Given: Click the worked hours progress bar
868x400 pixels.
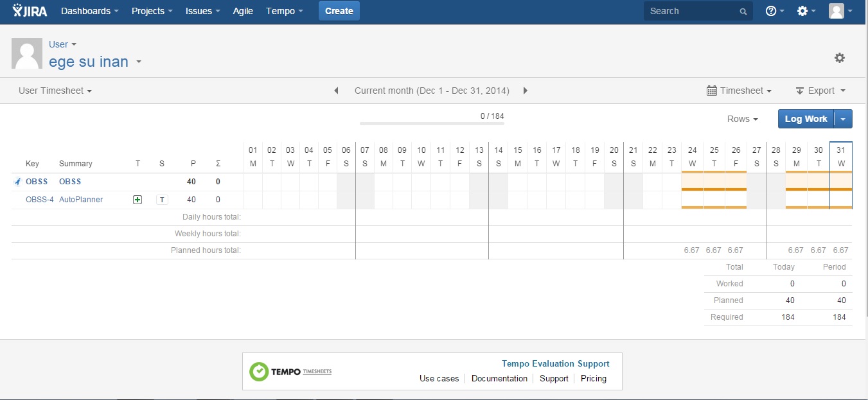Looking at the screenshot, I should 432,123.
